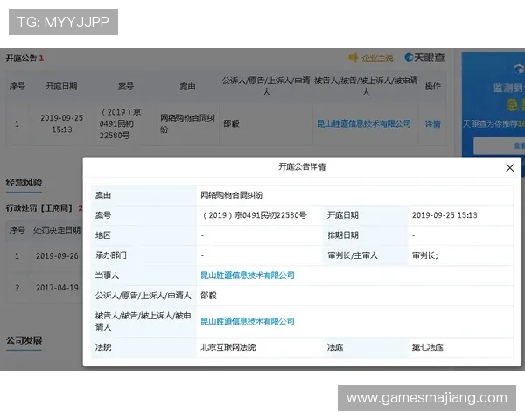525x420 pixels.
Task: Click the 案由 column header in the table
Action: tap(187, 86)
